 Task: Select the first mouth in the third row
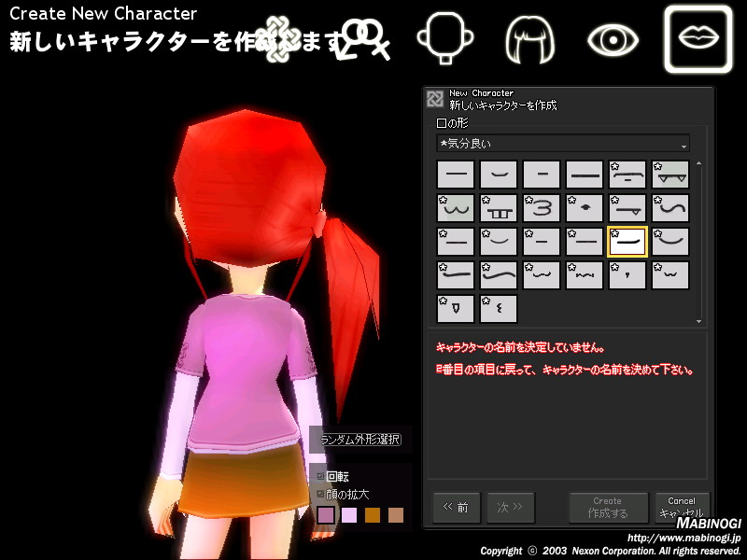[456, 242]
